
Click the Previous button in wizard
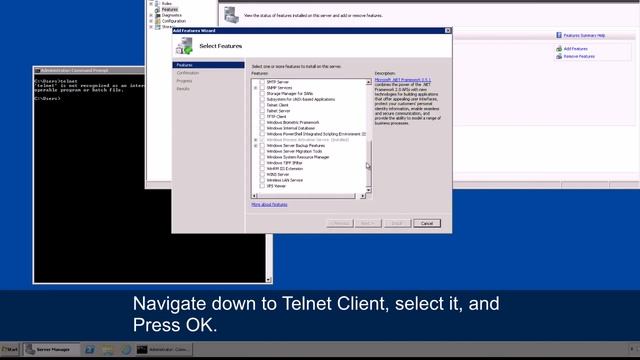(x=340, y=223)
